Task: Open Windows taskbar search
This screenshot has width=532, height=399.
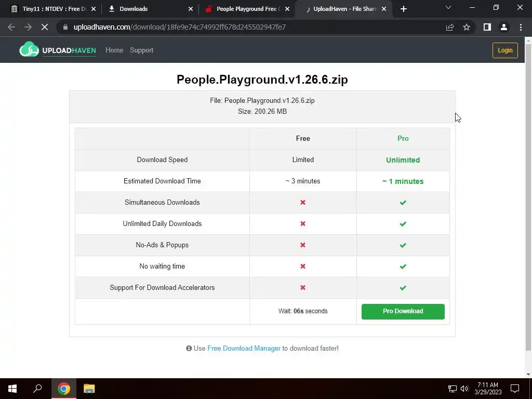Action: [x=37, y=389]
